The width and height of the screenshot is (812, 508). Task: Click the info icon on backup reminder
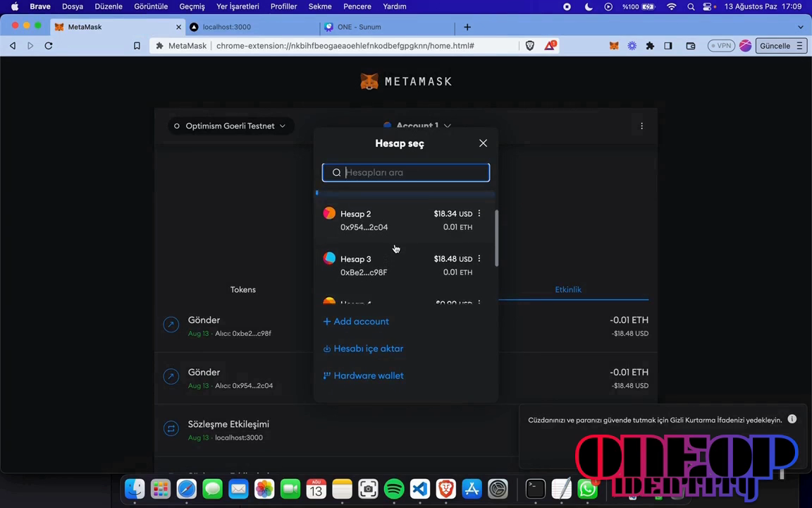point(792,419)
